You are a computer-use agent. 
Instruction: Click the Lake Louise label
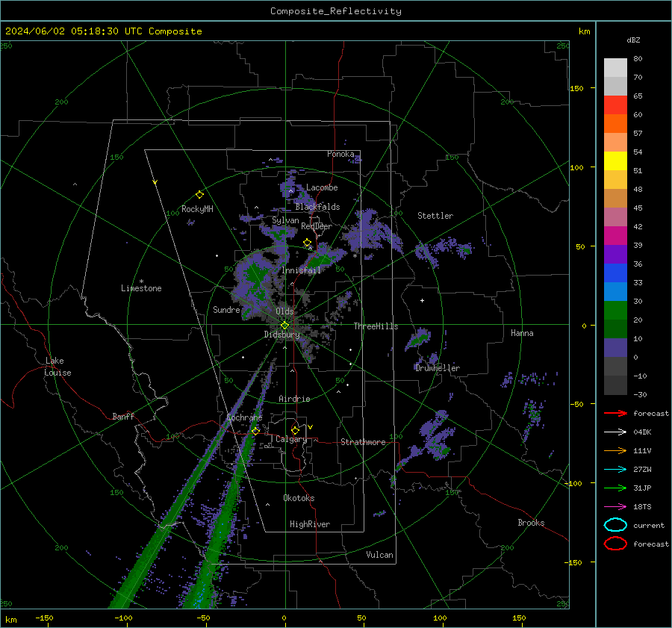[57, 367]
